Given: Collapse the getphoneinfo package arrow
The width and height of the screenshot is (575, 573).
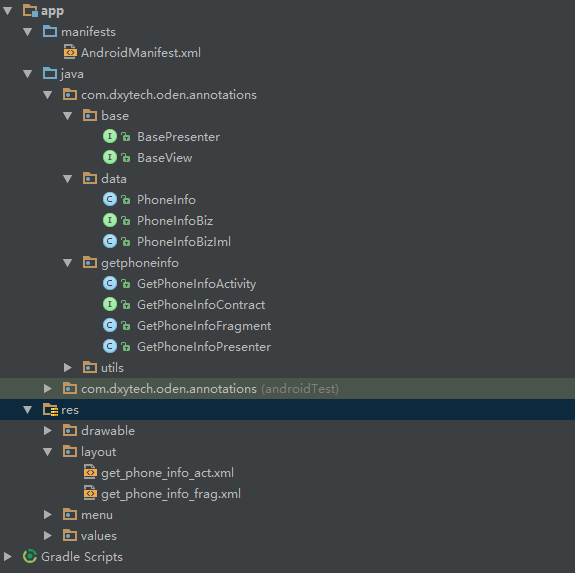Looking at the screenshot, I should pyautogui.click(x=67, y=263).
